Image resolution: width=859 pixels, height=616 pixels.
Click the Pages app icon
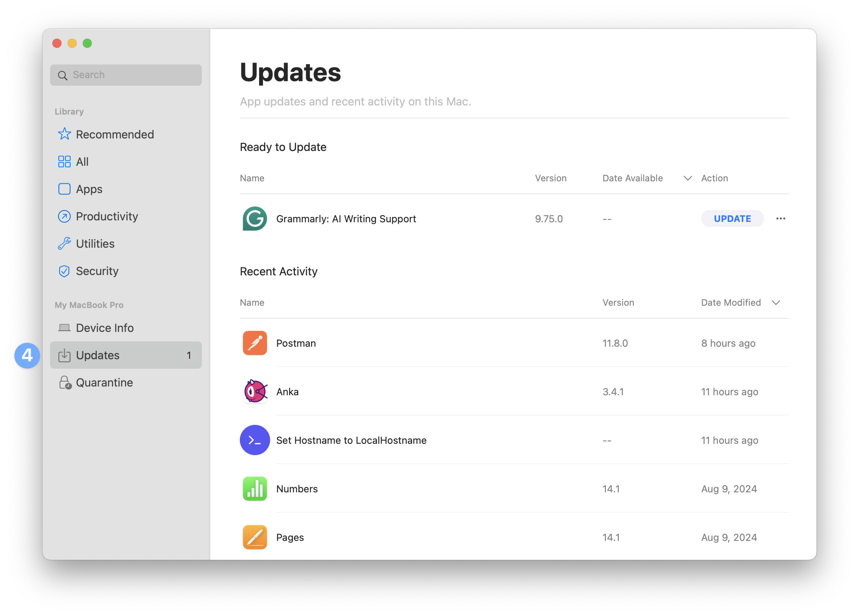pos(255,537)
